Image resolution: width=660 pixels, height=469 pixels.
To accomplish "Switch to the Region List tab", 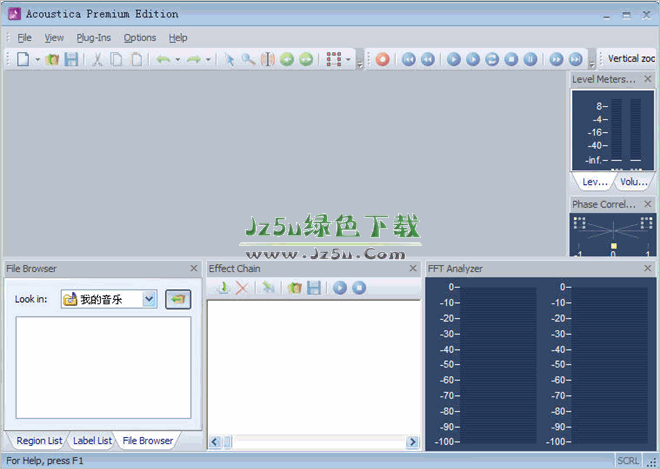I will coord(39,441).
